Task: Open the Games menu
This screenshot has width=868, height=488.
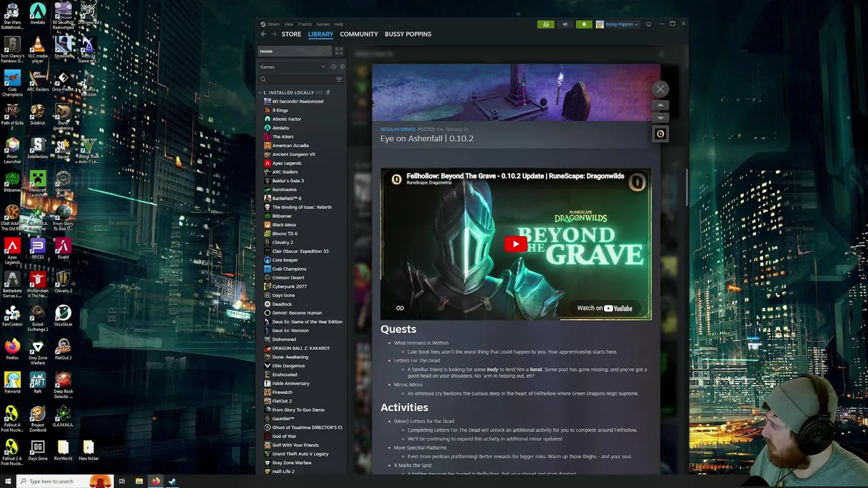Action: (x=323, y=24)
